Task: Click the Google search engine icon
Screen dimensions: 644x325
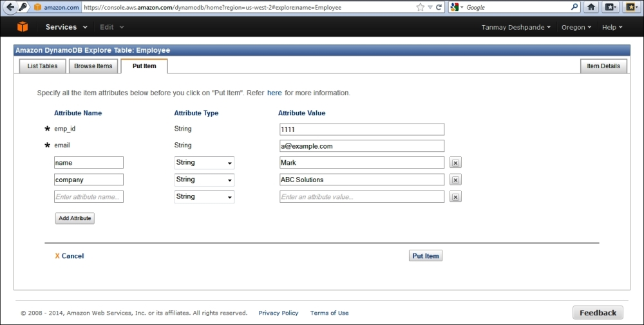Action: point(454,7)
